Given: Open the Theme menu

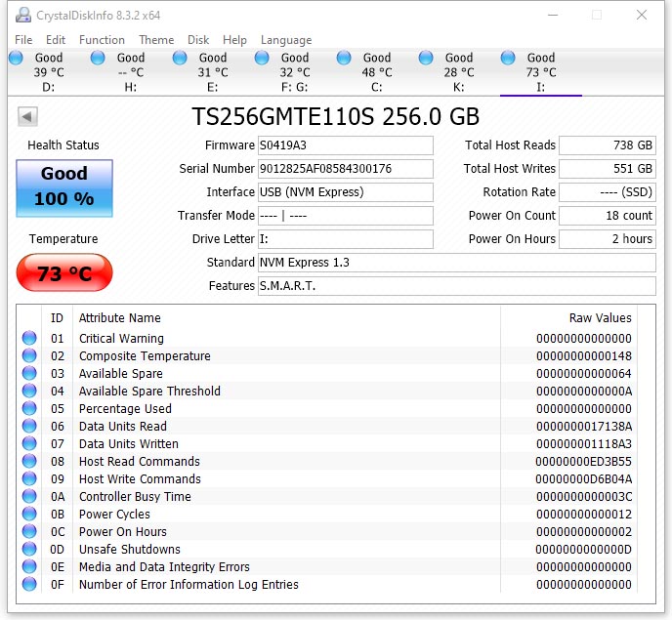Looking at the screenshot, I should click(156, 40).
